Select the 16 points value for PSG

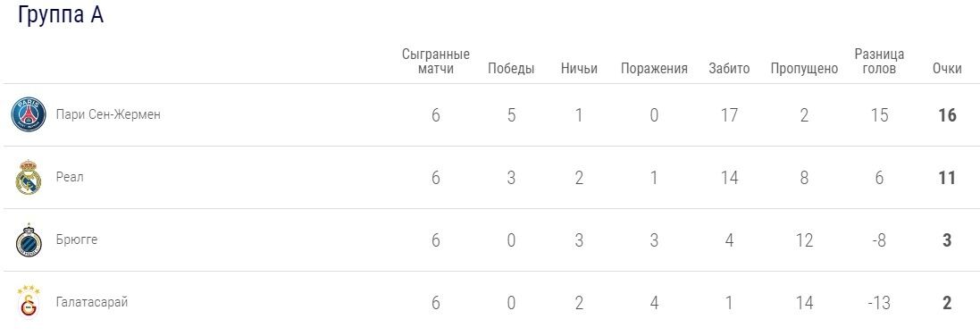click(x=947, y=115)
